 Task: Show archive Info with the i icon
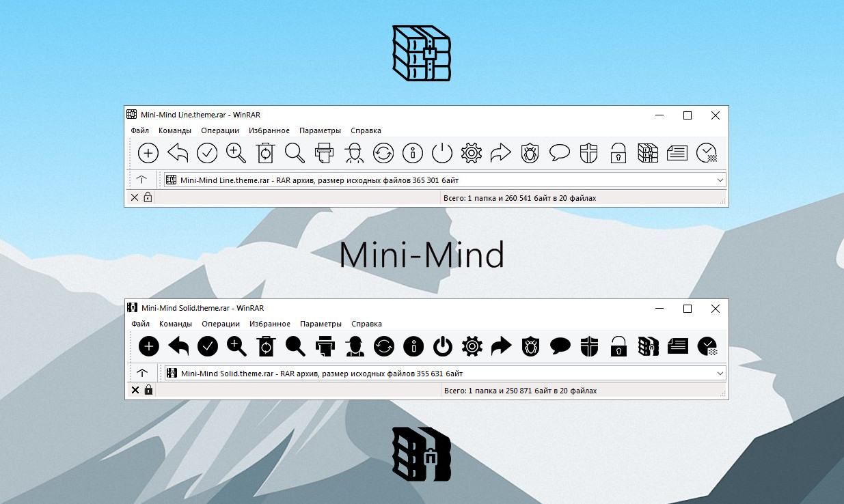tap(412, 153)
